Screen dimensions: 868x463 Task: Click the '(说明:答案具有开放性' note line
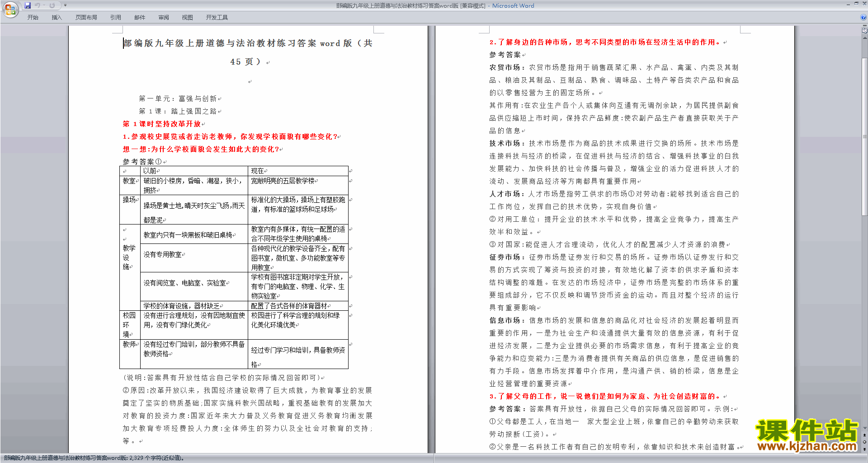coord(222,378)
